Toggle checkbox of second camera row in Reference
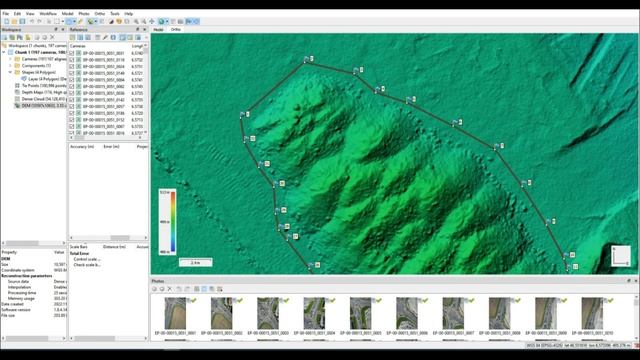 point(72,60)
